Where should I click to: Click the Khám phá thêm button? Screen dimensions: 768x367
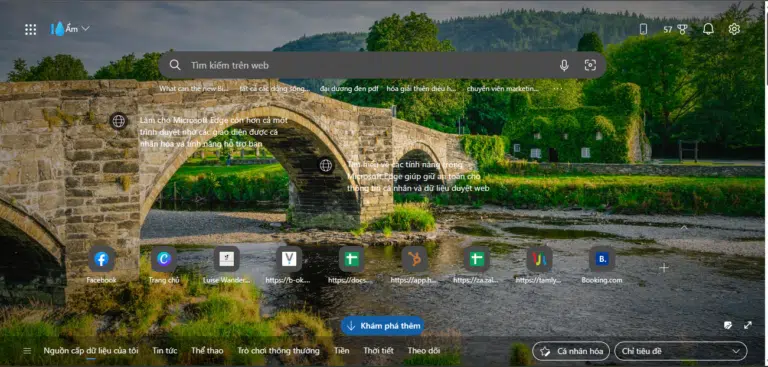pos(383,326)
